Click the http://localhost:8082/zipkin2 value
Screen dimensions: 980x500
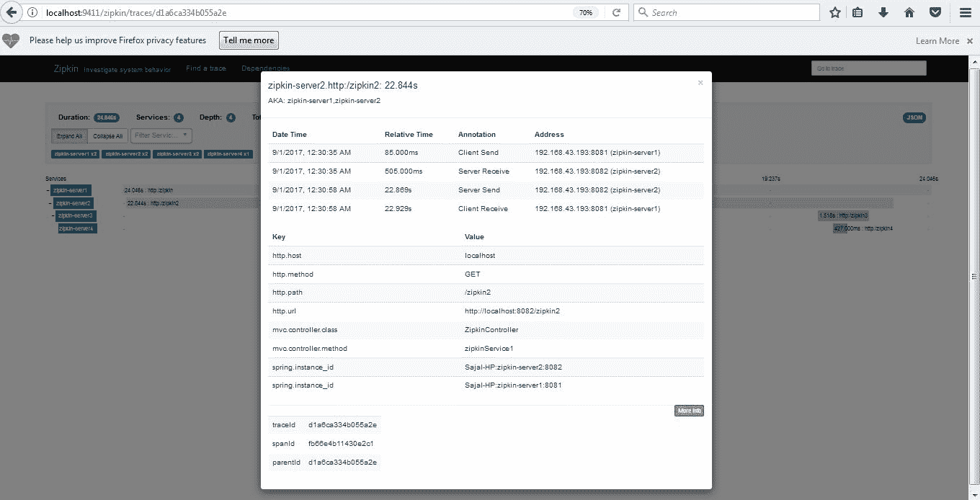click(512, 311)
